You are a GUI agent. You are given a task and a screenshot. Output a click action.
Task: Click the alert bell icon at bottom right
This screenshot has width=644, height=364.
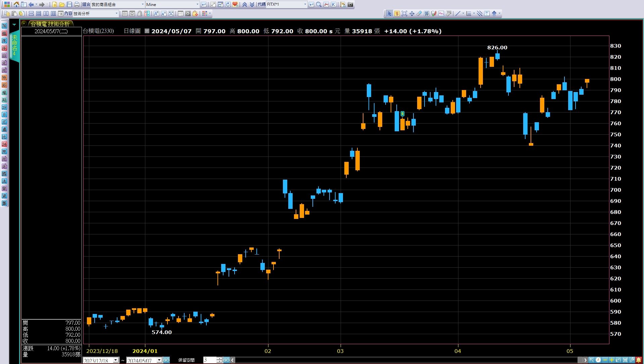[x=639, y=360]
